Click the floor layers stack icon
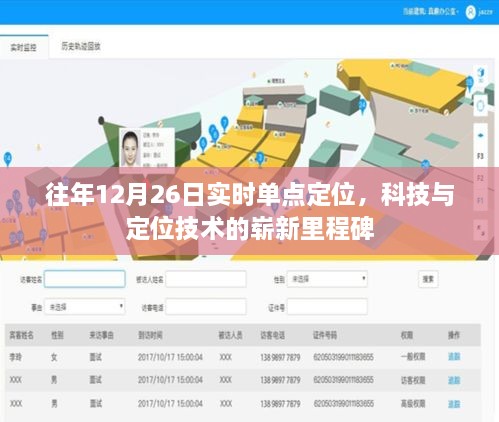Image resolution: width=499 pixels, height=422 pixels. point(481,135)
